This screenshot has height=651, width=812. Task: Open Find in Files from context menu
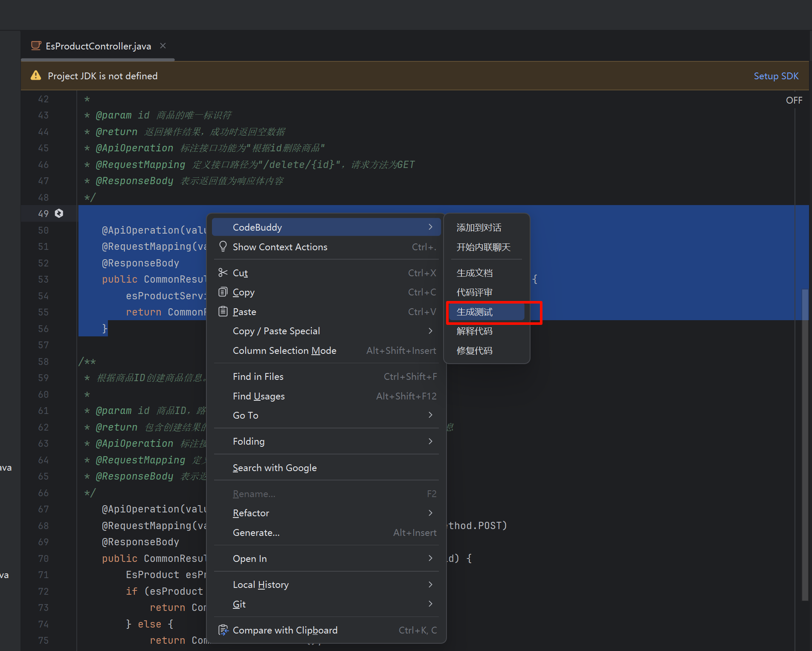[x=258, y=376]
